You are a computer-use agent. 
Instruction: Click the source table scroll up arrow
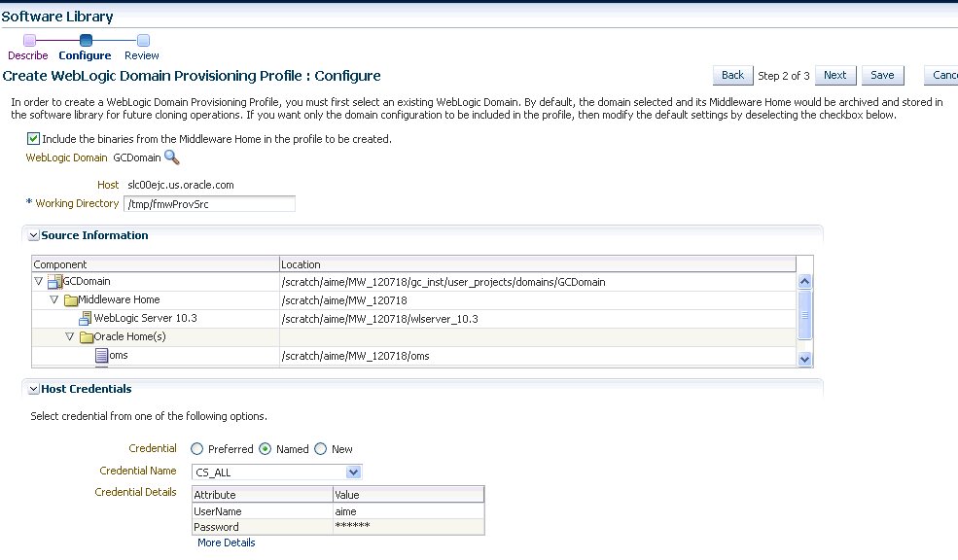pos(804,282)
